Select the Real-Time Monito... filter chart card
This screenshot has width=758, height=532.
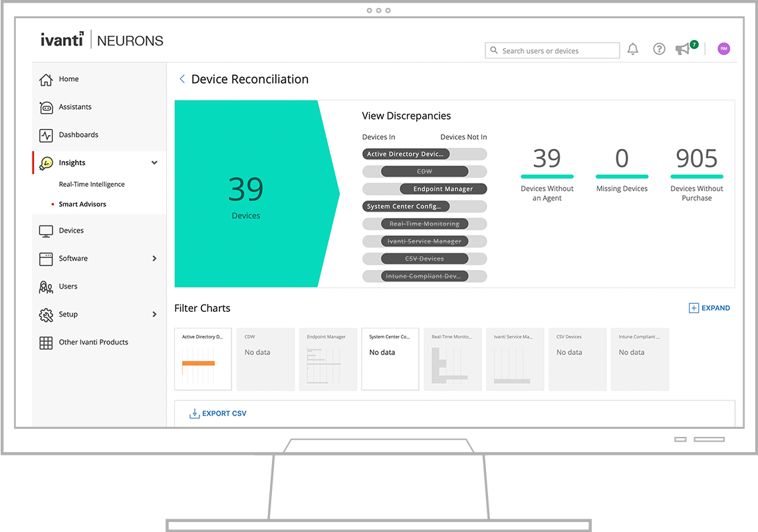point(453,359)
